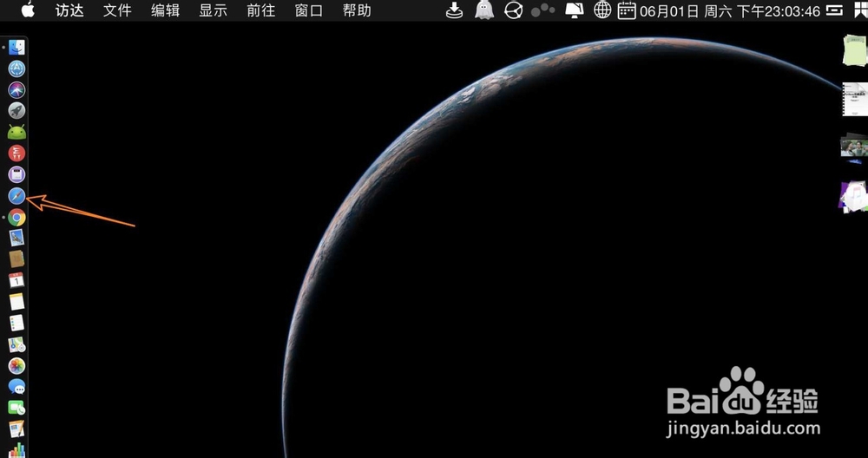The height and width of the screenshot is (458, 868).
Task: Open the green Android robot app
Action: pos(16,132)
